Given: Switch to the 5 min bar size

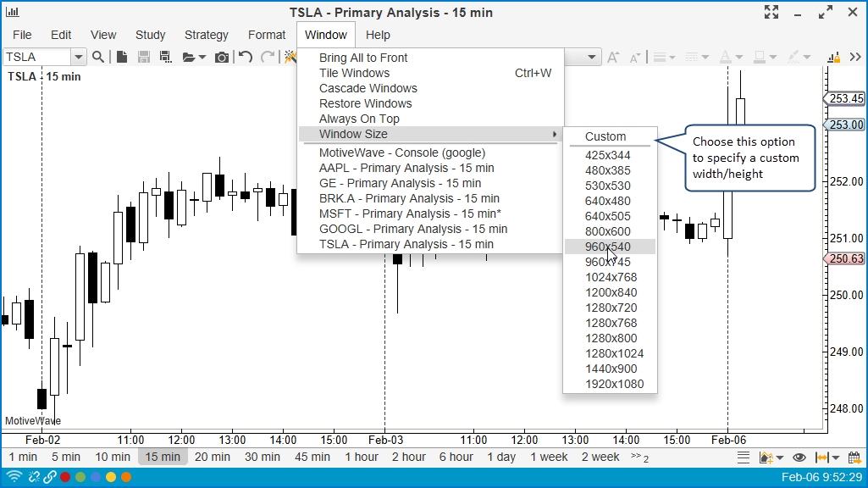Looking at the screenshot, I should click(x=66, y=457).
